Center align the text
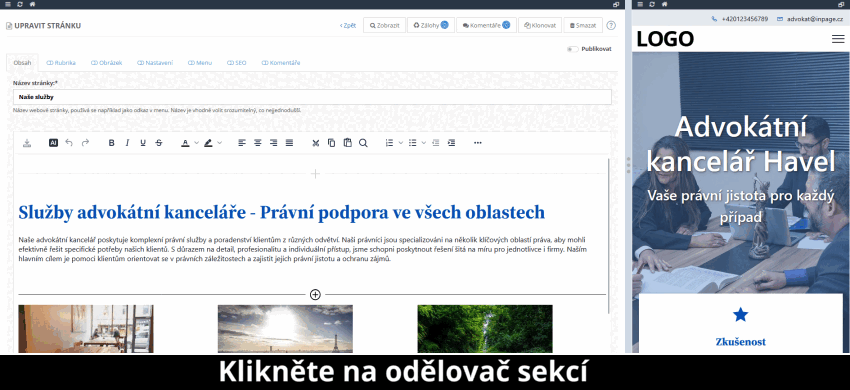The width and height of the screenshot is (850, 390). (x=257, y=143)
